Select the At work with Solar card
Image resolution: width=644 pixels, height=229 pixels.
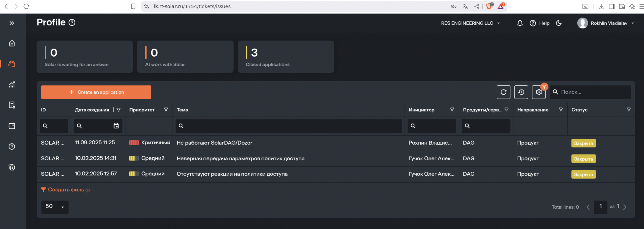(x=185, y=57)
